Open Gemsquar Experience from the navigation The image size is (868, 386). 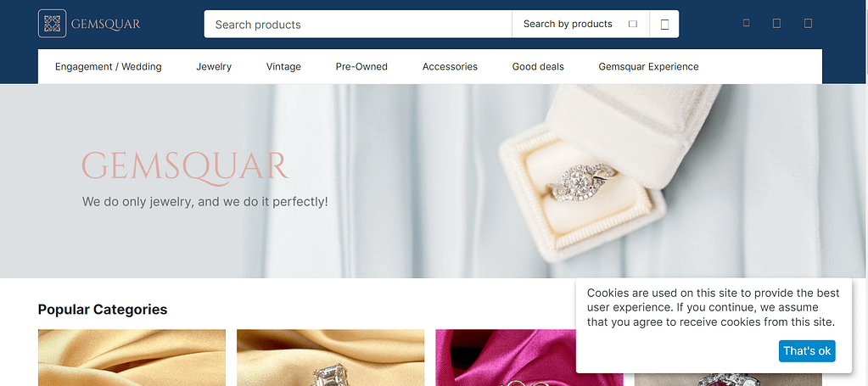pyautogui.click(x=649, y=66)
